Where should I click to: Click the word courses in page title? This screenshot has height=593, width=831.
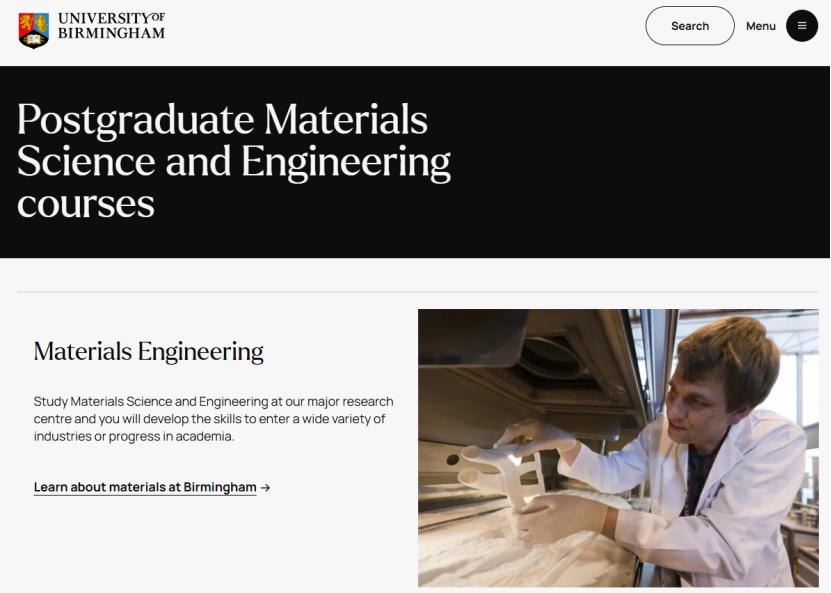pos(86,203)
